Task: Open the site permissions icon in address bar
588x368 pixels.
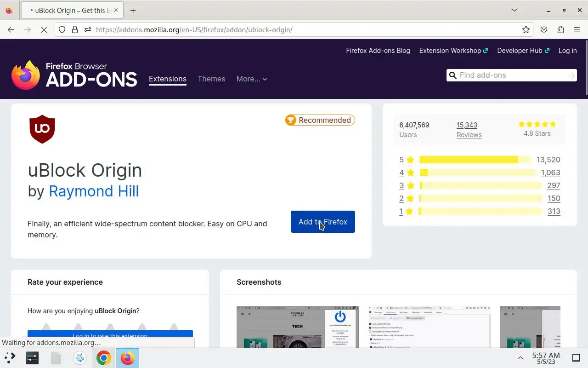Action: point(87,29)
